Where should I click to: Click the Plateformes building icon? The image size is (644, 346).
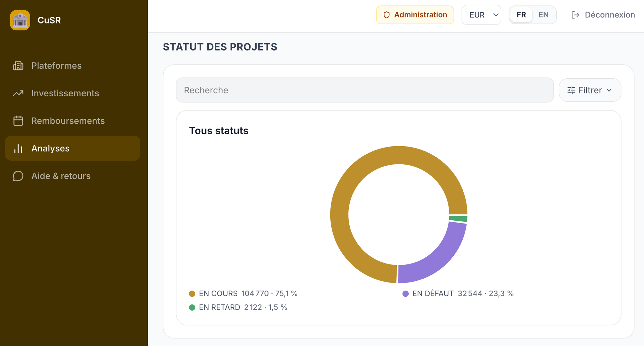click(18, 66)
